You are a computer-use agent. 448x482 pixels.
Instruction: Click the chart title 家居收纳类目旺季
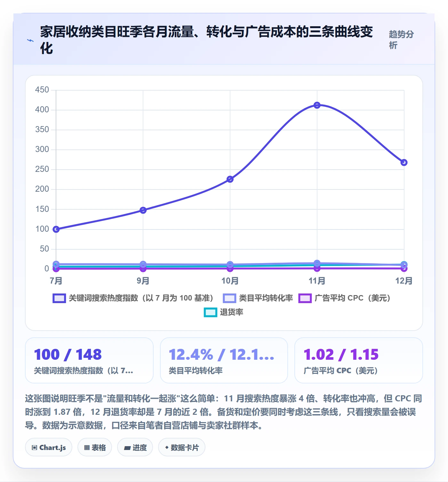206,40
